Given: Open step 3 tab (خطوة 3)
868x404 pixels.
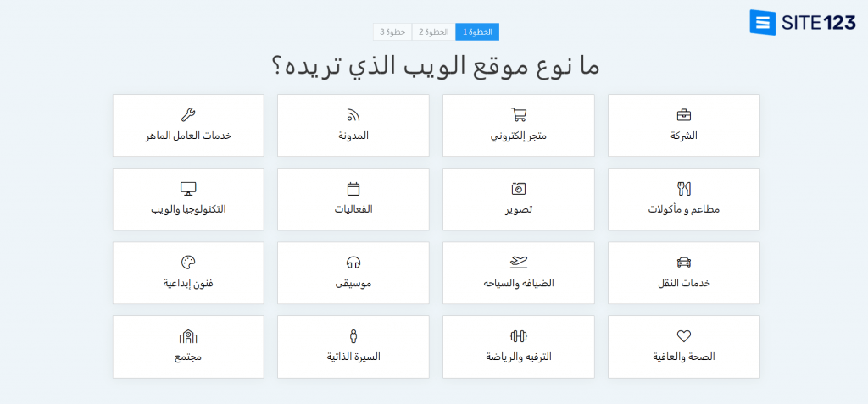Looking at the screenshot, I should tap(392, 31).
